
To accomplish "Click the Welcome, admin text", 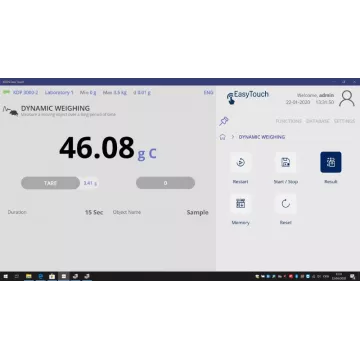I will [315, 95].
